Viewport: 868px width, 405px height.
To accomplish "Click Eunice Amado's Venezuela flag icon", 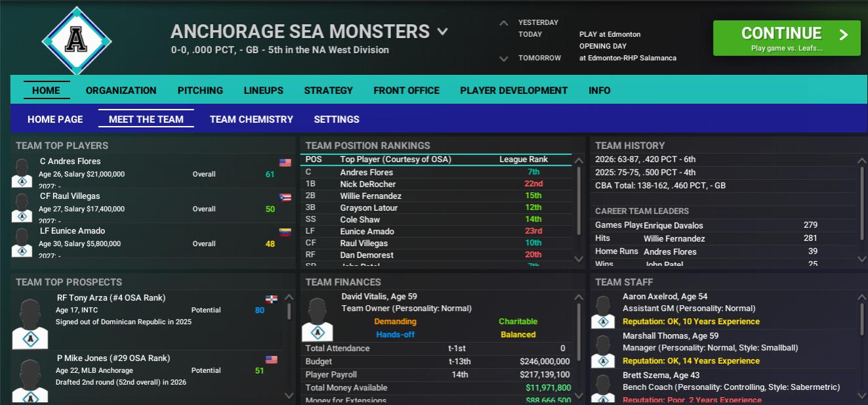I will click(x=285, y=232).
